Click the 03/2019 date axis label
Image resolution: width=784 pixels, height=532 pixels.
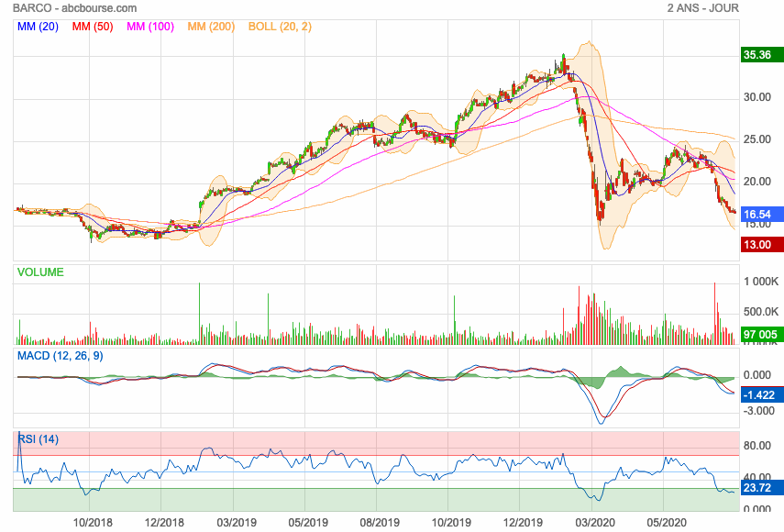(x=236, y=523)
